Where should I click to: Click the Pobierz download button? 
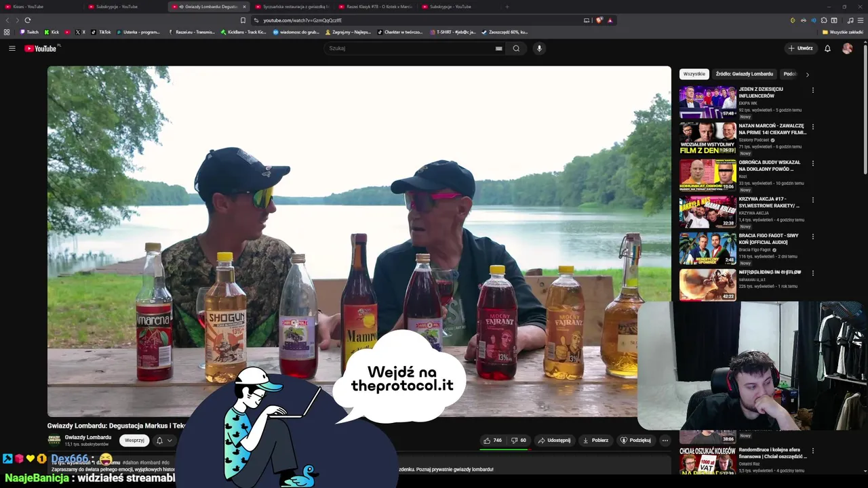pyautogui.click(x=595, y=441)
